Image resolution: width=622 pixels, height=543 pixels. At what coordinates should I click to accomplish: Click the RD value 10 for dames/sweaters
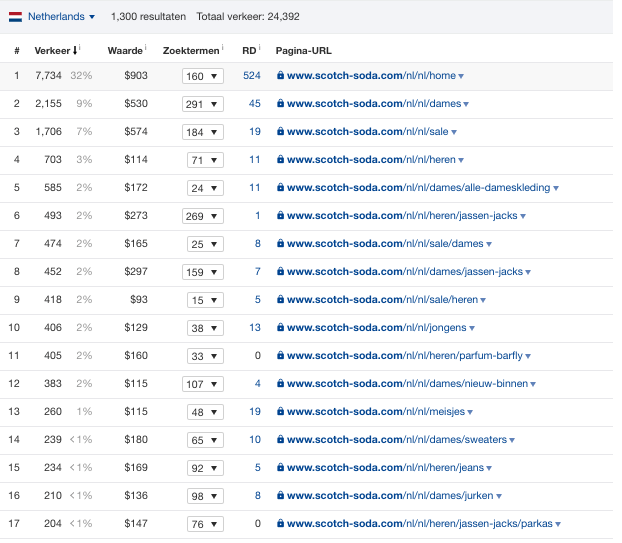point(255,439)
